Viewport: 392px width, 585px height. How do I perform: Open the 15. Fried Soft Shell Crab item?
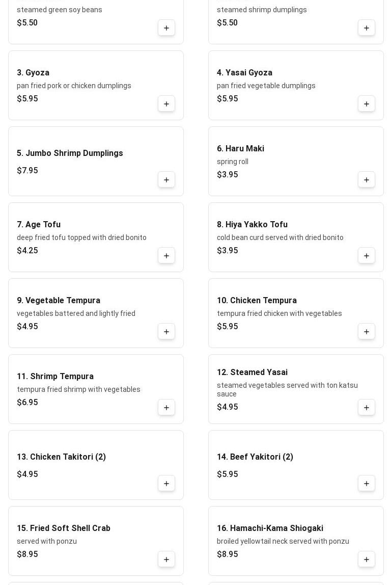tap(64, 528)
